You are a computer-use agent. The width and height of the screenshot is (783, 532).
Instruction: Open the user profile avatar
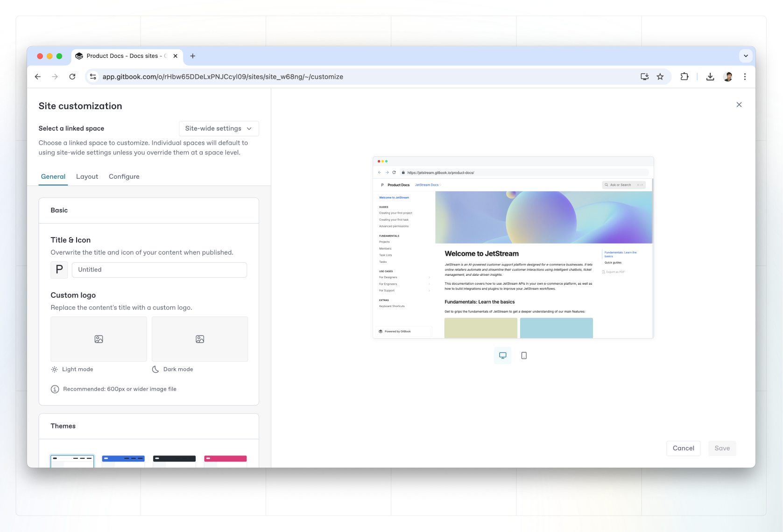pyautogui.click(x=727, y=77)
